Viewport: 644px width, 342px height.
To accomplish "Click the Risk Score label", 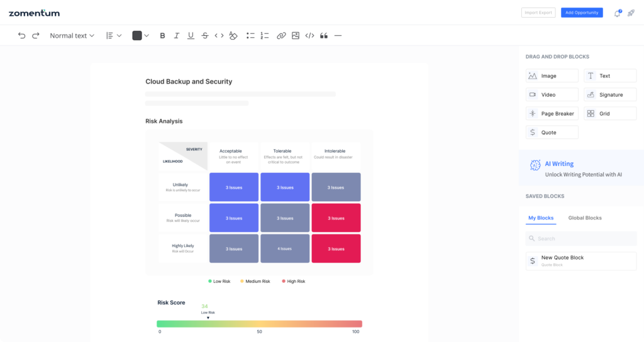I will [x=171, y=302].
